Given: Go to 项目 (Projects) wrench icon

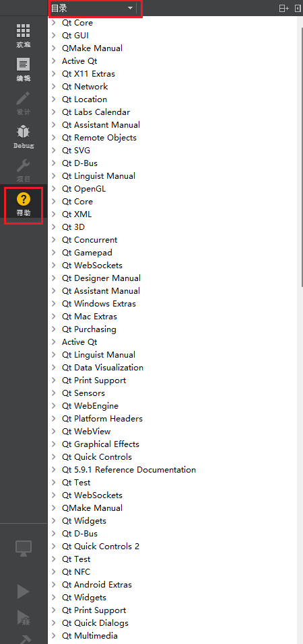Looking at the screenshot, I should (24, 171).
